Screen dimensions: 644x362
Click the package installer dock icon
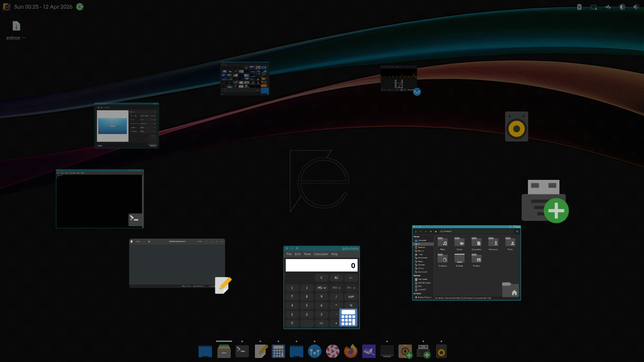point(405,351)
